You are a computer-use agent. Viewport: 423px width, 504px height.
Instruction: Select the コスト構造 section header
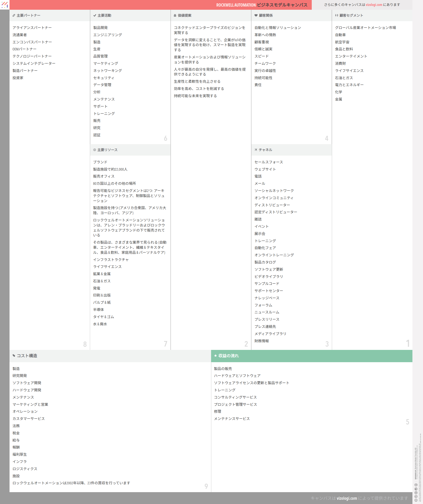point(27,356)
